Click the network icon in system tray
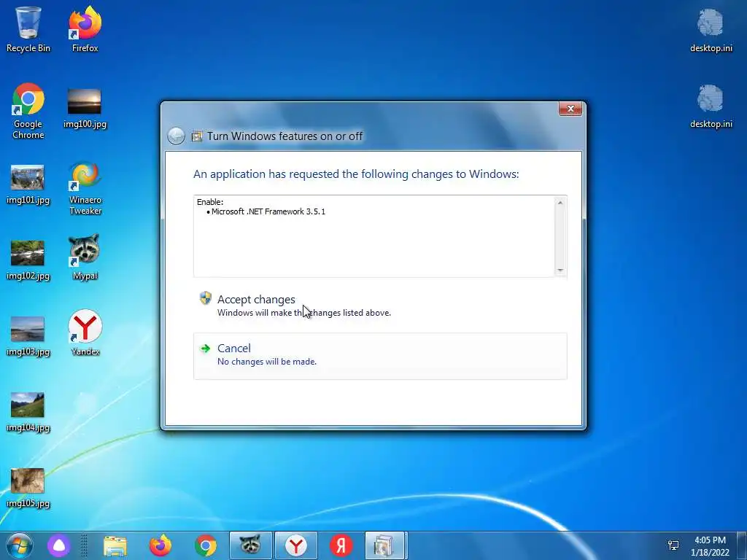The height and width of the screenshot is (560, 747). pyautogui.click(x=673, y=545)
